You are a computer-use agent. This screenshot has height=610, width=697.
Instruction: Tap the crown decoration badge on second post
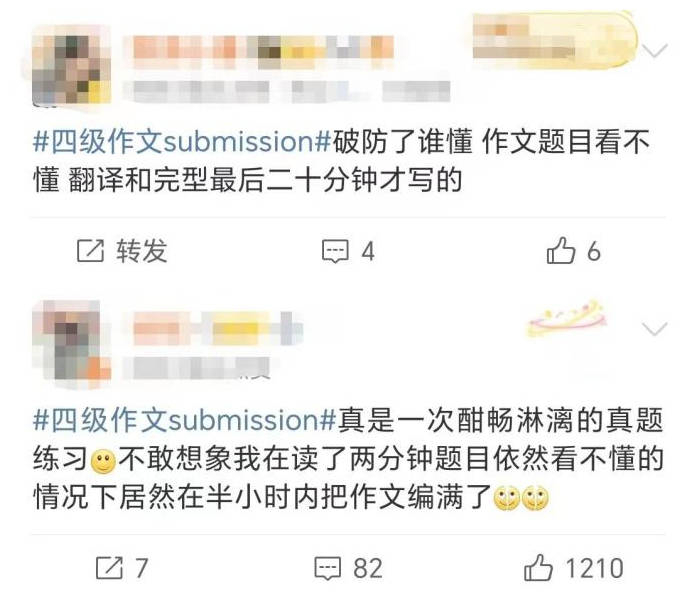[x=566, y=317]
